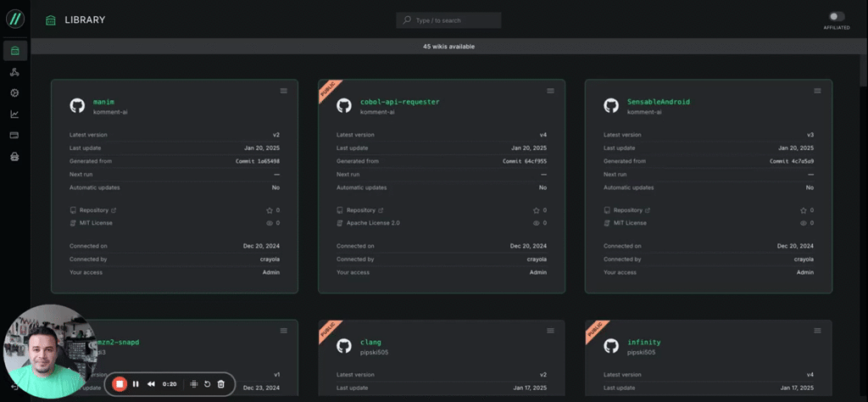868x402 pixels.
Task: Open the manim wiki title
Action: (102, 102)
